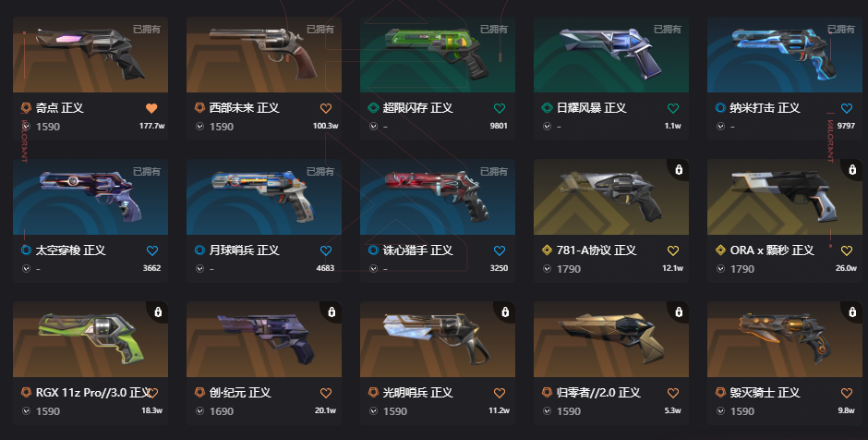View the 月球哨兵 正义 revolver image
The width and height of the screenshot is (868, 440).
point(264,197)
